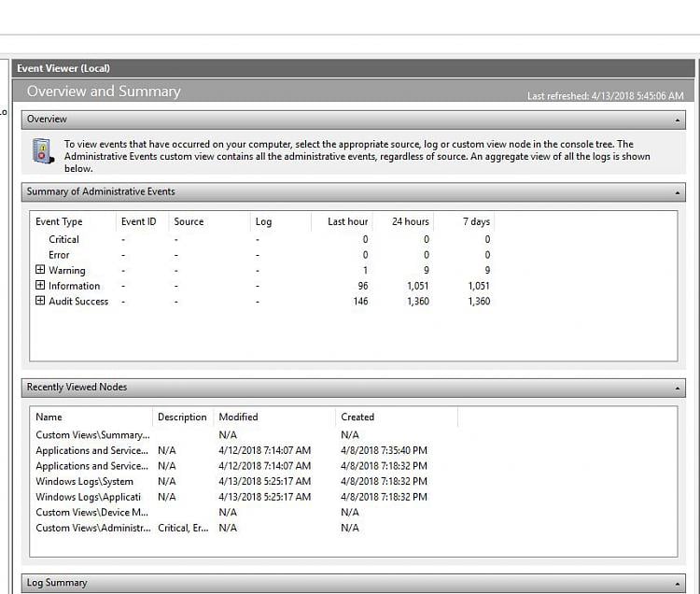
Task: Select the Information row label
Action: pos(74,286)
